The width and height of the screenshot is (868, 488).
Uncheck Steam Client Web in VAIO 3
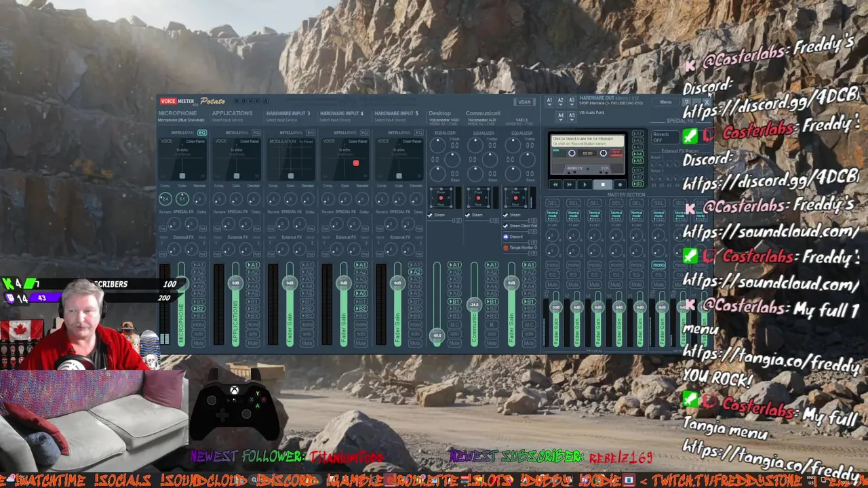[506, 226]
